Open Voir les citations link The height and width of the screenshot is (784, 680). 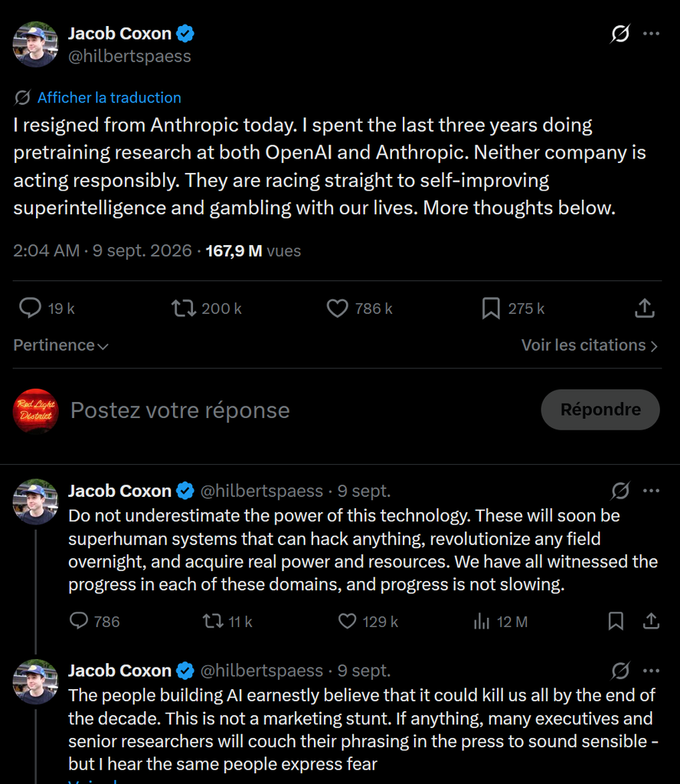(x=590, y=345)
